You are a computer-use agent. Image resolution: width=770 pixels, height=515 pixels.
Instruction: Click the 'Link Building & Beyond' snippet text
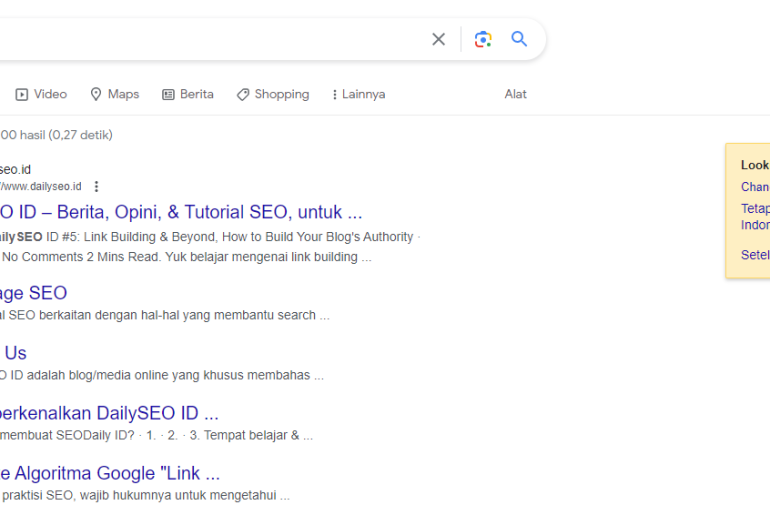click(150, 237)
